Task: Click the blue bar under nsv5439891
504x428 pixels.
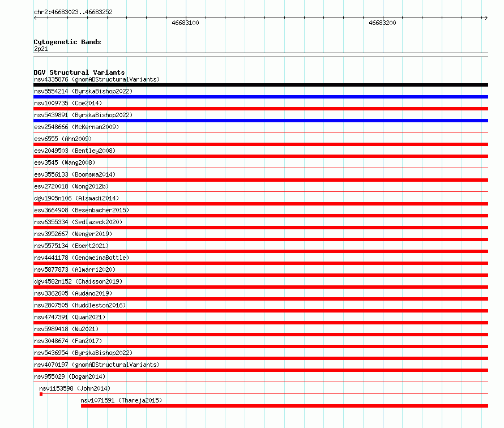Action: tap(260, 121)
